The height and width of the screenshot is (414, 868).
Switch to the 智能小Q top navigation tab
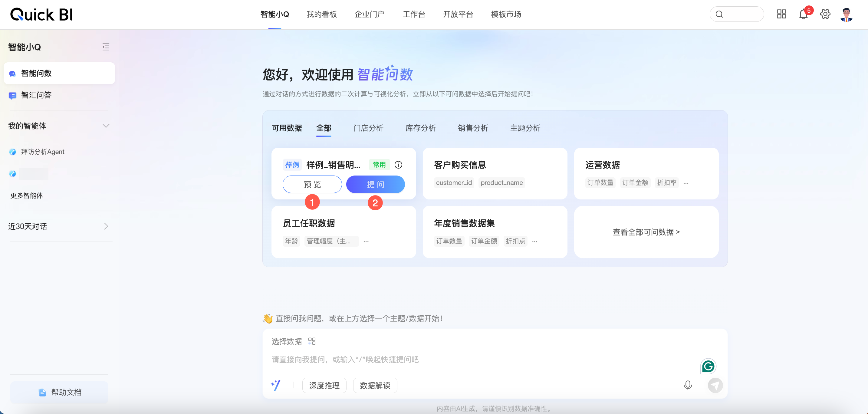click(x=275, y=14)
